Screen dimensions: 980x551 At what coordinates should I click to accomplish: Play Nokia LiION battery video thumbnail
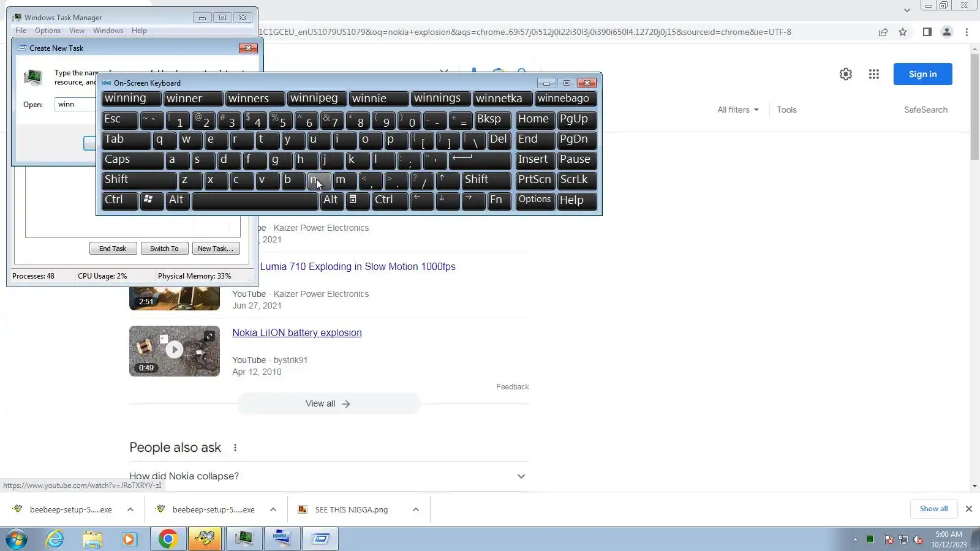(175, 351)
